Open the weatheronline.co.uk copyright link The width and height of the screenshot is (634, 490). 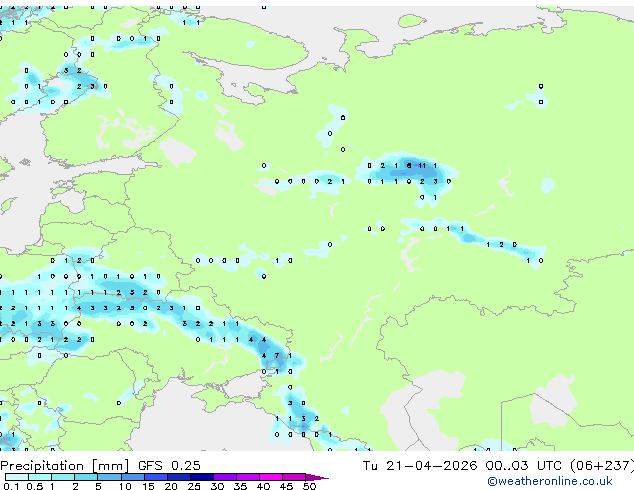(550, 481)
